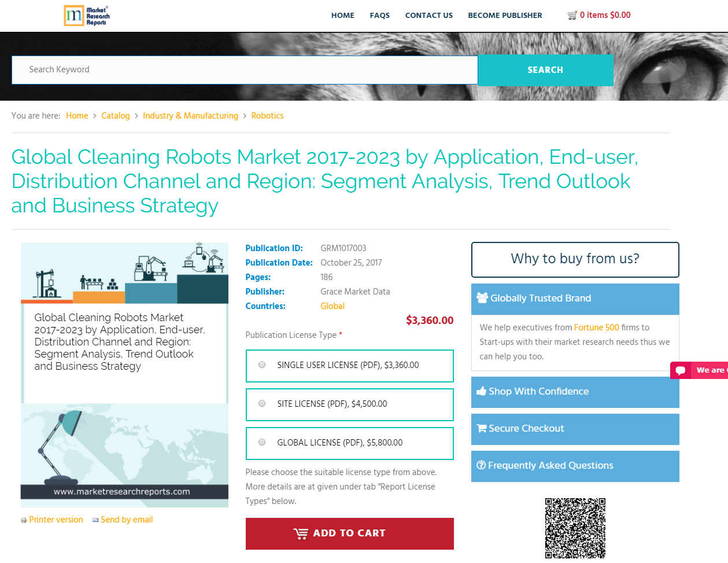
Task: Click the ADD TO CART button
Action: click(x=350, y=533)
